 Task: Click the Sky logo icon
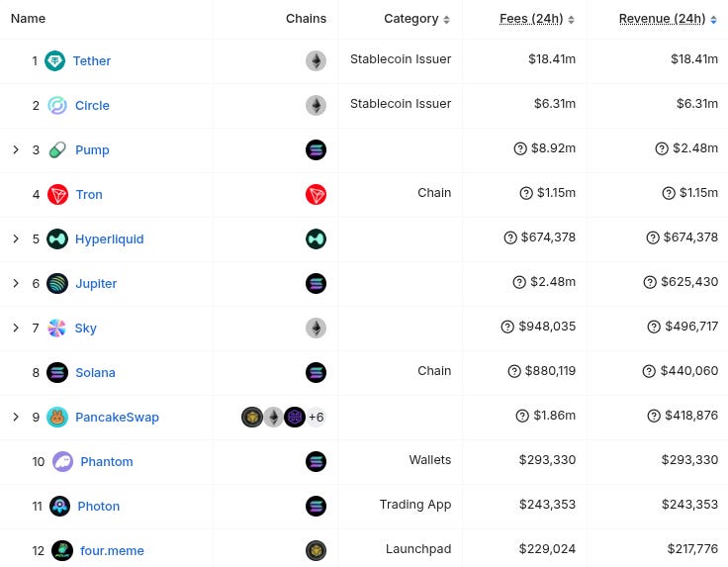(56, 329)
